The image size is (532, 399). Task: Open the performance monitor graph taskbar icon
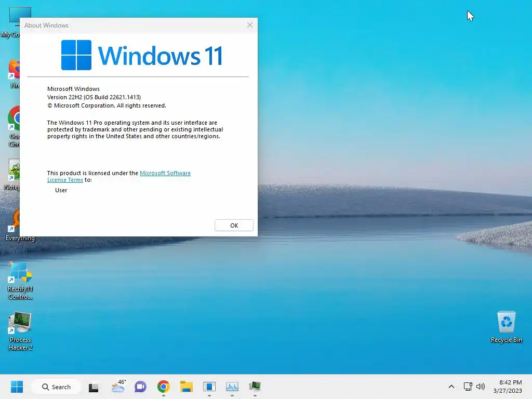coord(232,387)
